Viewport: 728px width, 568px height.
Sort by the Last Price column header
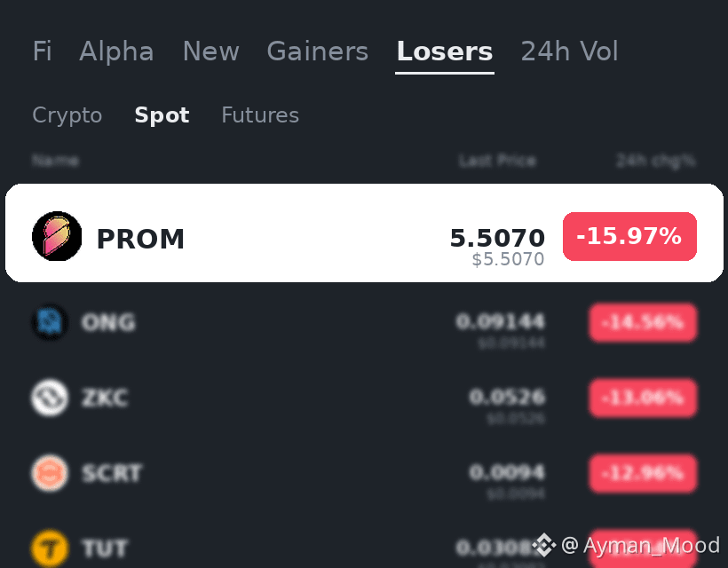tap(497, 161)
